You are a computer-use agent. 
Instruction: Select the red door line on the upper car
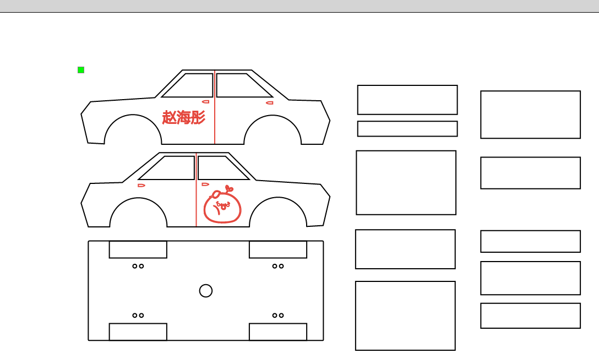pyautogui.click(x=215, y=107)
